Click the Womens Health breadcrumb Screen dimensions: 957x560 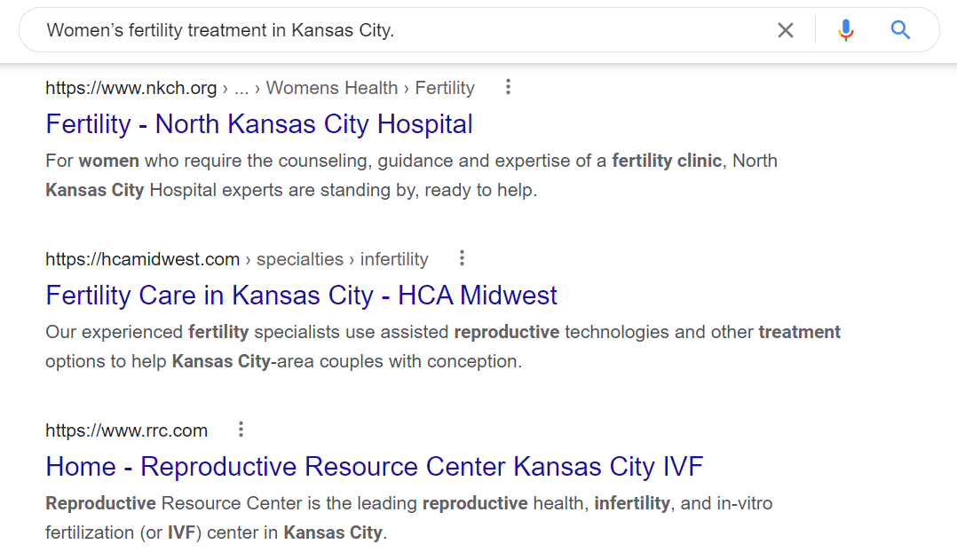click(332, 87)
